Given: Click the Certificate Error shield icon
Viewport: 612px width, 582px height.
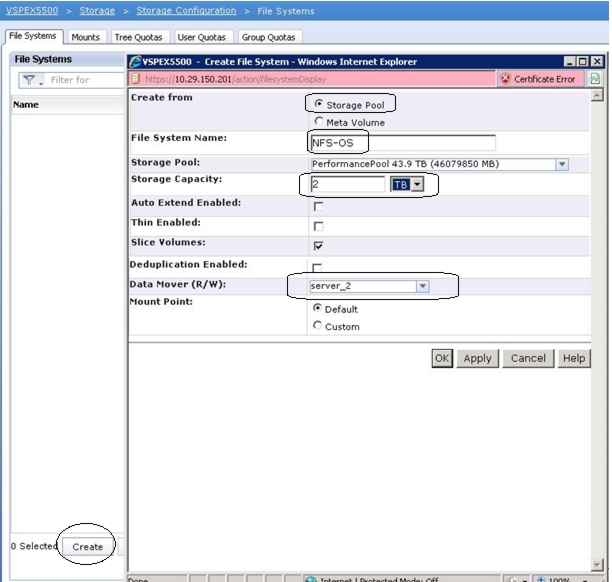Looking at the screenshot, I should tap(505, 79).
